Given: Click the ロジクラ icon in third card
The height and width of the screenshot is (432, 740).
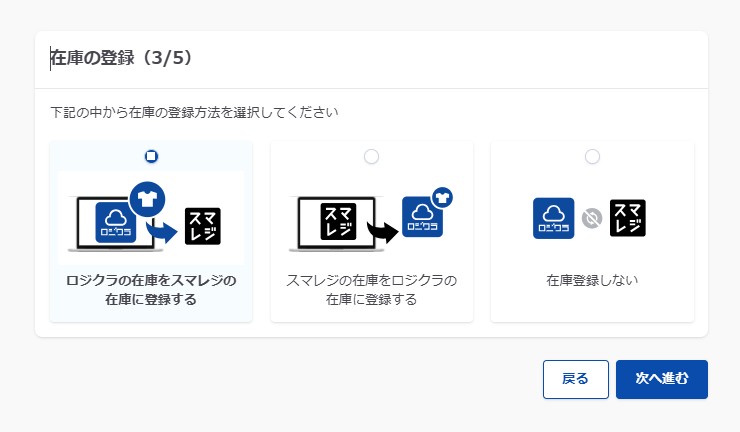Looking at the screenshot, I should [553, 218].
